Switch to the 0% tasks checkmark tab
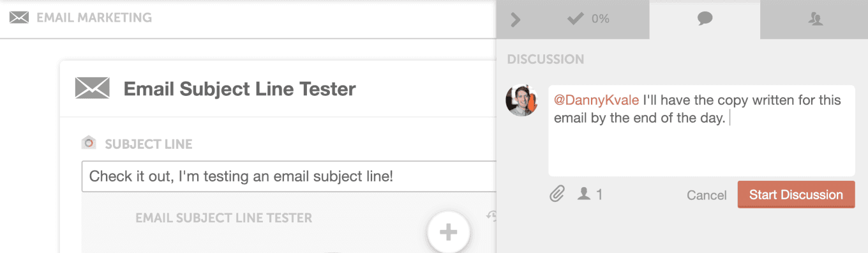 tap(588, 19)
